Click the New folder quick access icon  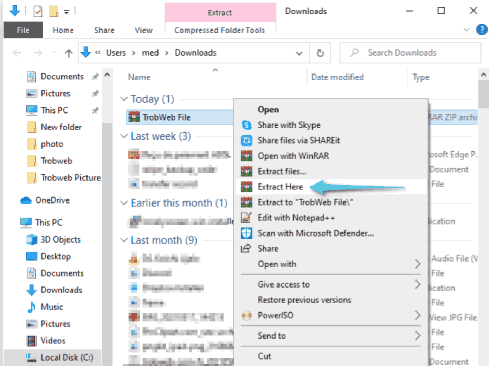tap(53, 12)
